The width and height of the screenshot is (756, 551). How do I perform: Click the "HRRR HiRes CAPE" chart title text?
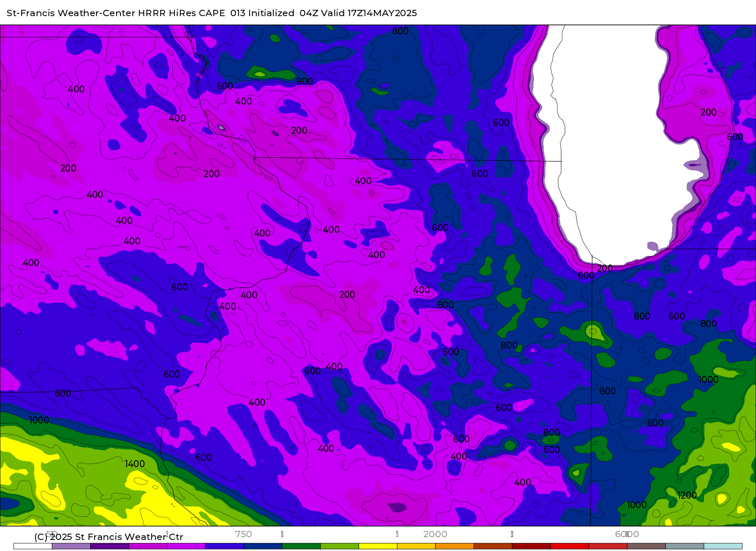[x=182, y=13]
